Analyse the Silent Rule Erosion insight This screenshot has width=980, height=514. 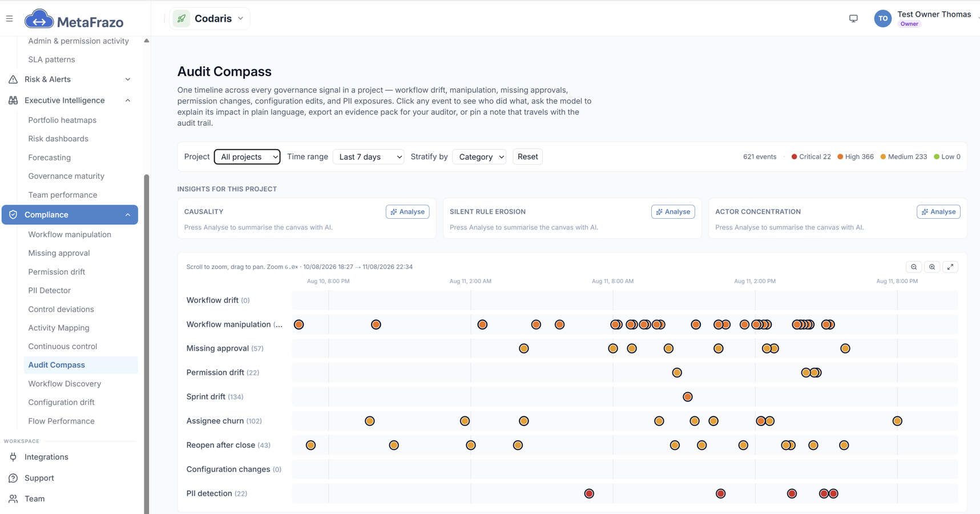[x=673, y=212]
